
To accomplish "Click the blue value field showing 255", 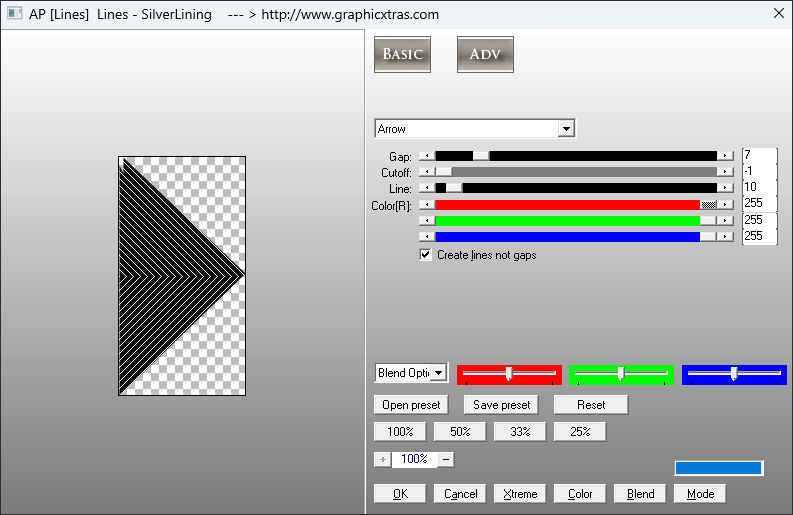I will pyautogui.click(x=759, y=236).
